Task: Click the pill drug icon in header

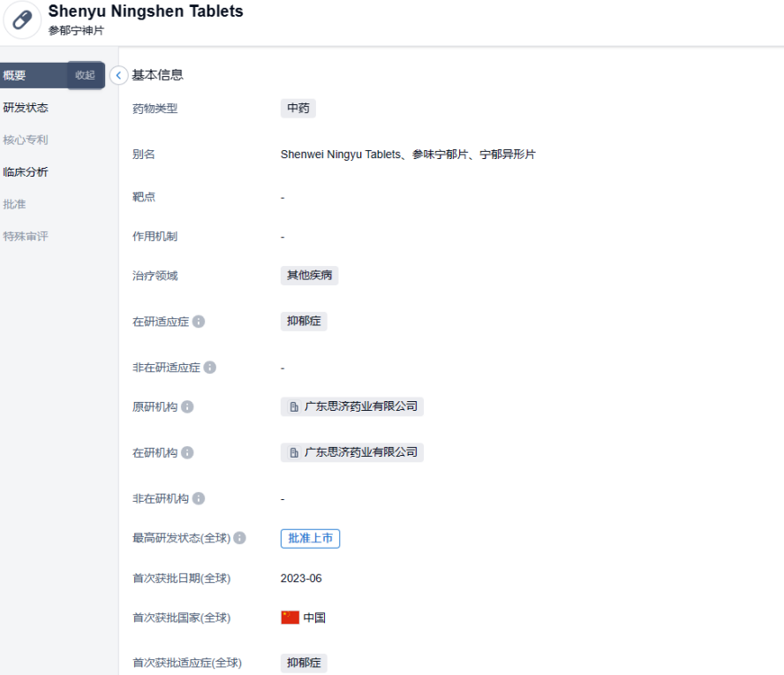Action: (22, 20)
